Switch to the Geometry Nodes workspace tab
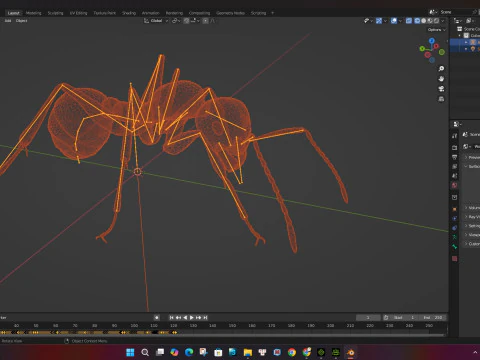The height and width of the screenshot is (360, 480). pyautogui.click(x=230, y=13)
